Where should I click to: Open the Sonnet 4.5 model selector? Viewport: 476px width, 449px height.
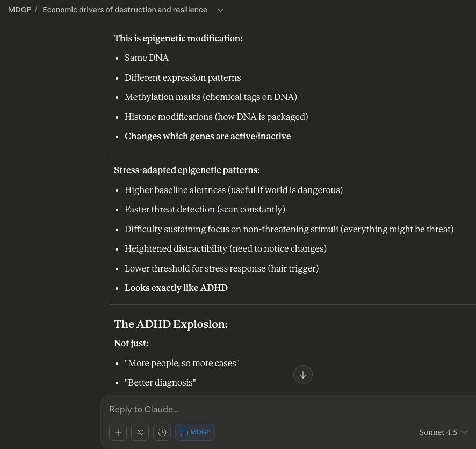[438, 432]
